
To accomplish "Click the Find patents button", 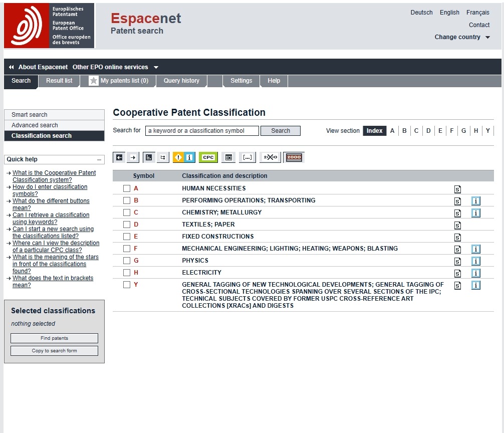I will click(x=54, y=338).
